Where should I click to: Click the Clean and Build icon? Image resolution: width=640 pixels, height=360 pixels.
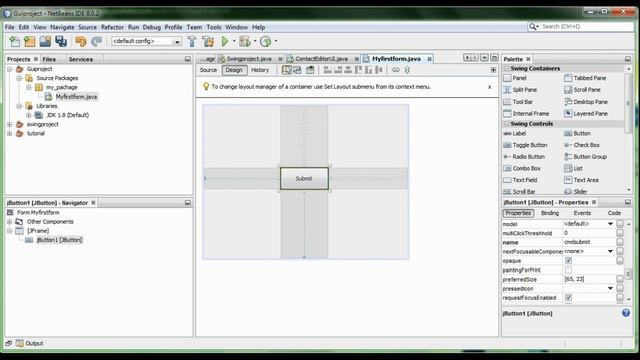tap(208, 41)
